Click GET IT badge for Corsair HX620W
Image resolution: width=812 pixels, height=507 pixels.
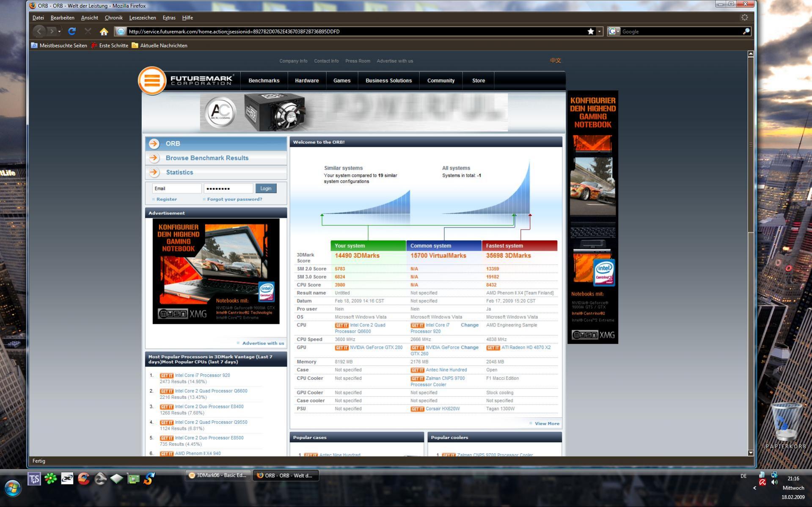[x=417, y=409]
